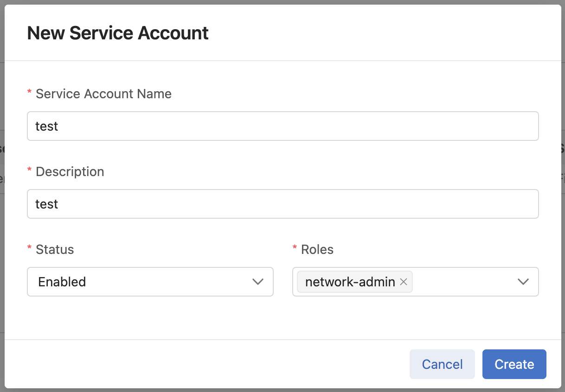Image resolution: width=565 pixels, height=392 pixels.
Task: Click the Roles field label
Action: [317, 250]
